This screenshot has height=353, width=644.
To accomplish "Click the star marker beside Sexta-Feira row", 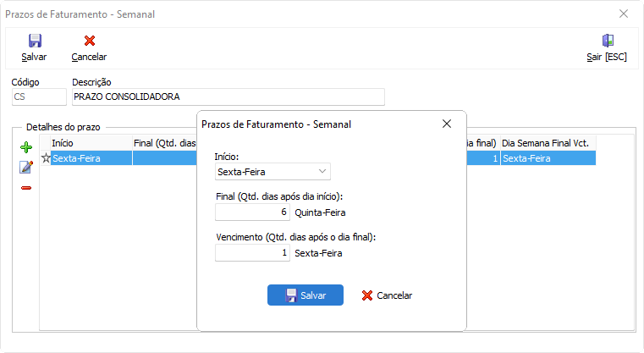I will pyautogui.click(x=46, y=157).
